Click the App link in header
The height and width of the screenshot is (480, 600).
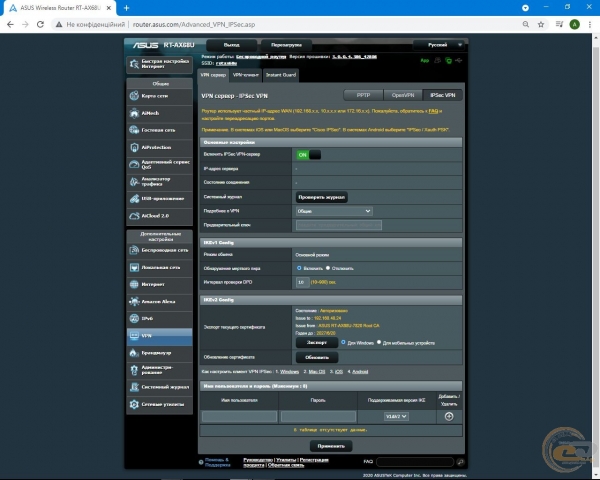(x=425, y=60)
